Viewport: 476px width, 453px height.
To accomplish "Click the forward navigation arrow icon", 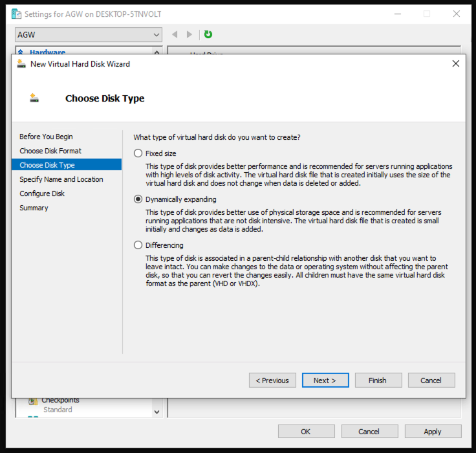I will point(189,34).
